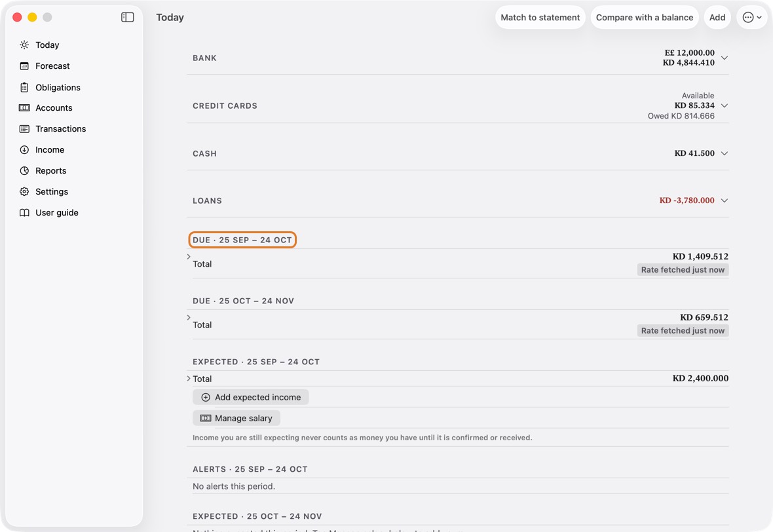Viewport: 773px width, 532px height.
Task: Click the Match to statement button
Action: click(540, 17)
